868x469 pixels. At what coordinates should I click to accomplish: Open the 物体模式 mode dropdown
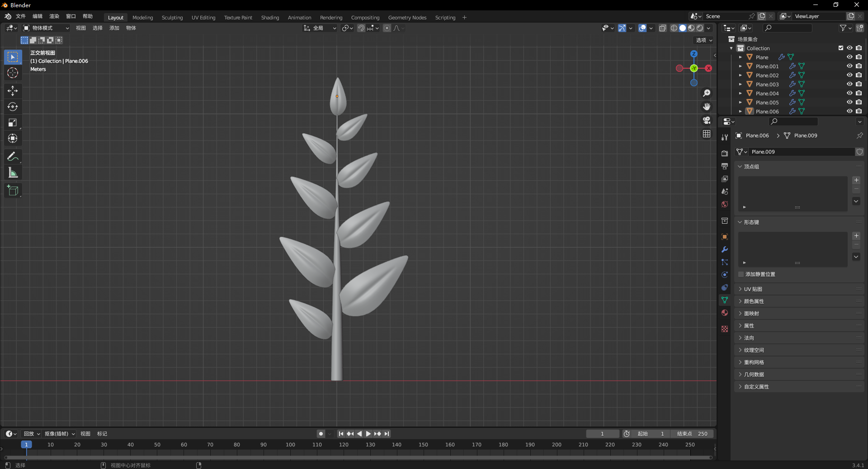coord(46,28)
